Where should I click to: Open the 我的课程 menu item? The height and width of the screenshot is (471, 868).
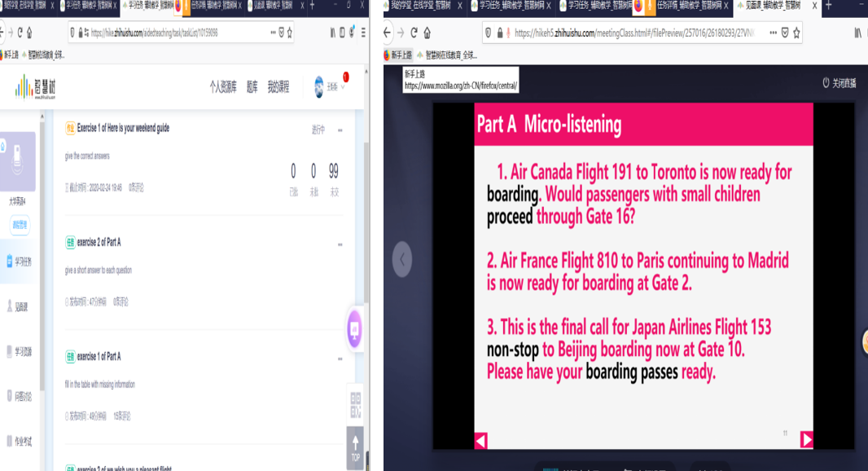coord(278,87)
